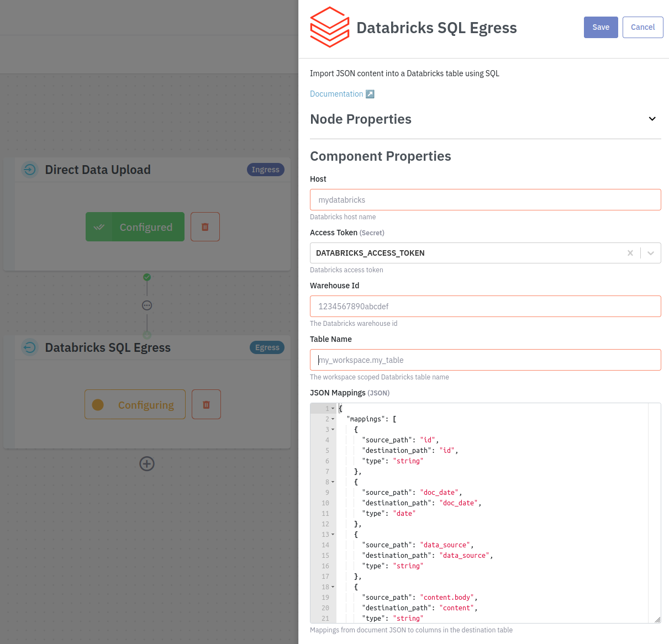
Task: Clear the DATABRICKS_ACCESS_TOKEN selection
Action: (x=630, y=253)
